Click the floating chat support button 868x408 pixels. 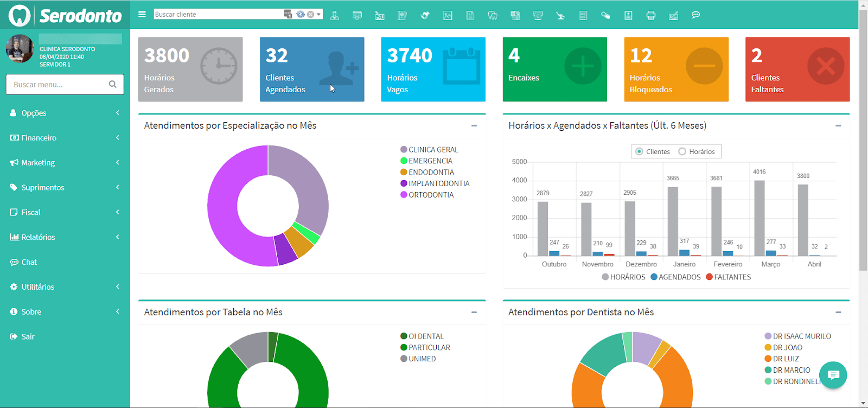(833, 375)
